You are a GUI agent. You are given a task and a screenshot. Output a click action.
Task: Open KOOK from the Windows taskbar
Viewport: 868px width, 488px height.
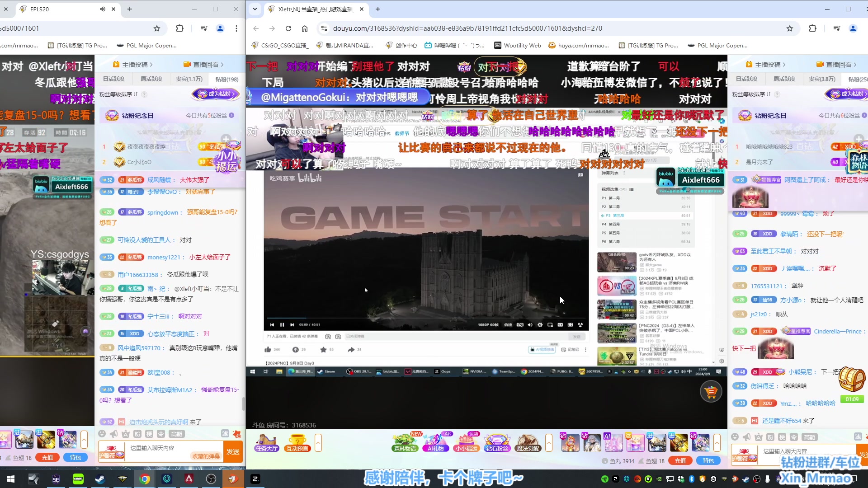coord(78,479)
